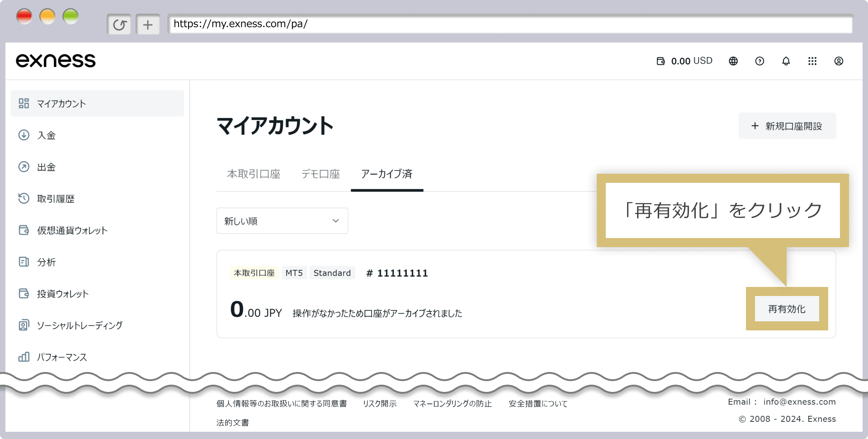Screen dimensions: 868x439
Task: Click the 0.00 JPY balance
Action: pos(256,310)
